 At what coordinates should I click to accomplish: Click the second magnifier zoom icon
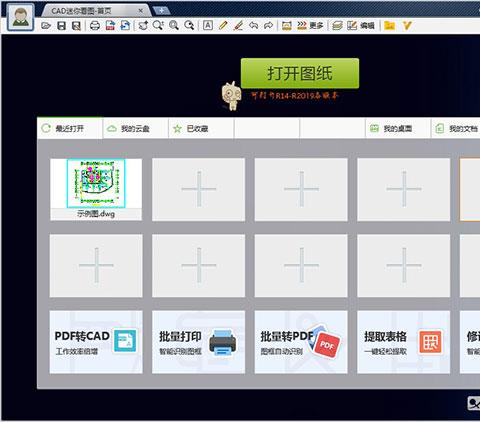(x=174, y=25)
